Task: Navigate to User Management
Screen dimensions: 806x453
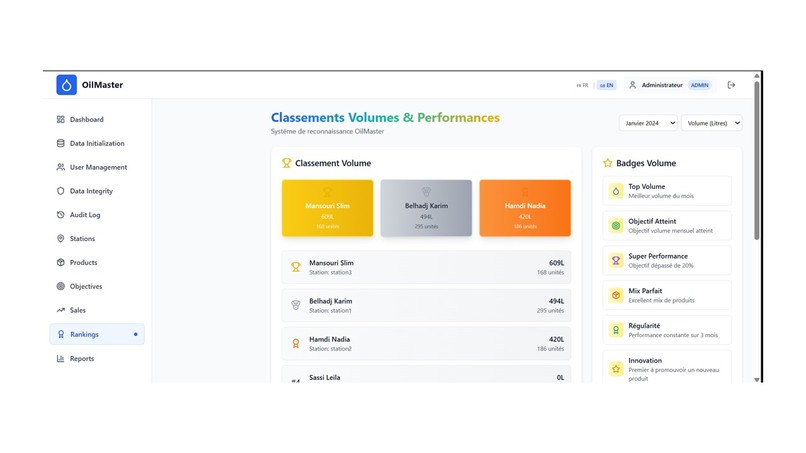Action: pos(97,167)
